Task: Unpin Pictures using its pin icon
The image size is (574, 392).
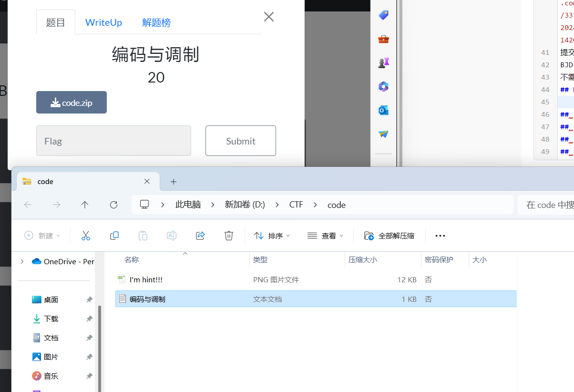Action: click(x=89, y=357)
